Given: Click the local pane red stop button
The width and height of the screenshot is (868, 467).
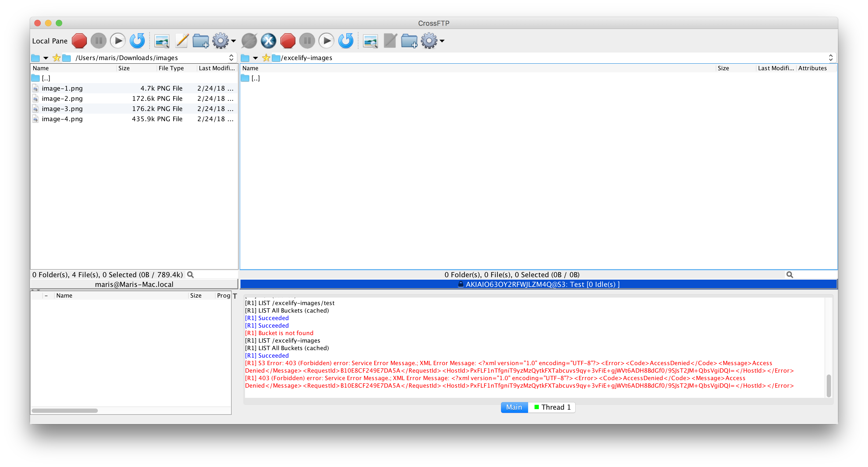Looking at the screenshot, I should [x=79, y=41].
